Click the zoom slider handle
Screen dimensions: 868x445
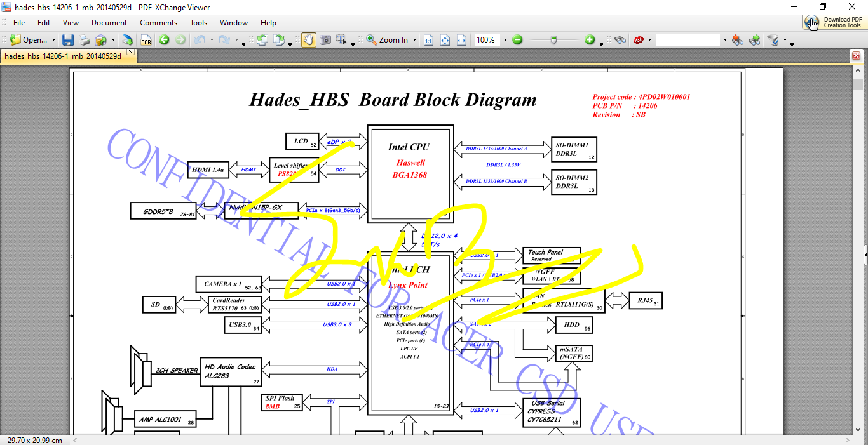tap(554, 40)
